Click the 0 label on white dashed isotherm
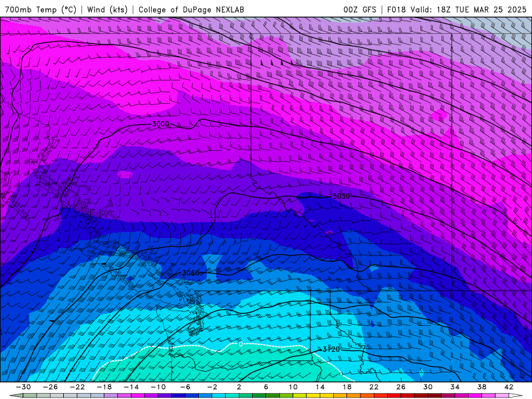The image size is (532, 399). point(241,344)
